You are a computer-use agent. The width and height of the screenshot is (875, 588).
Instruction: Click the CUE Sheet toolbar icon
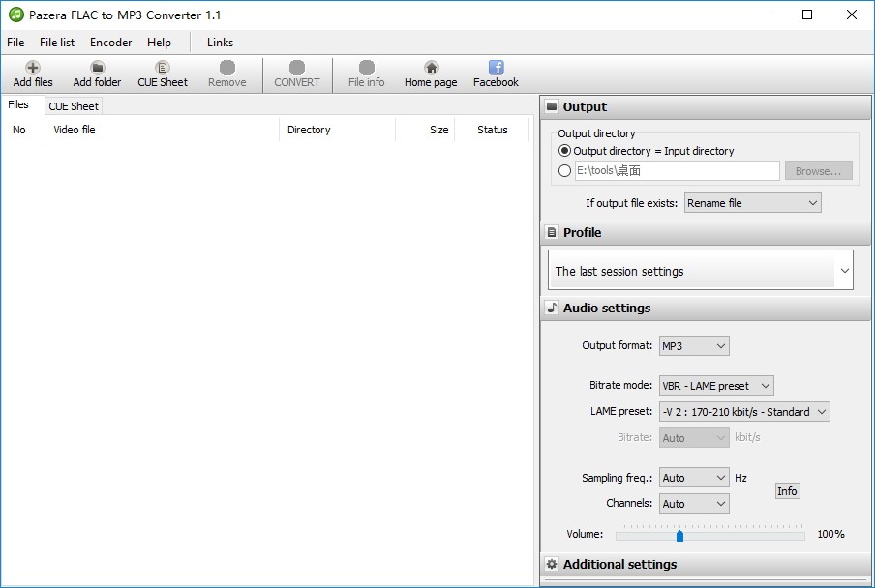(x=163, y=68)
